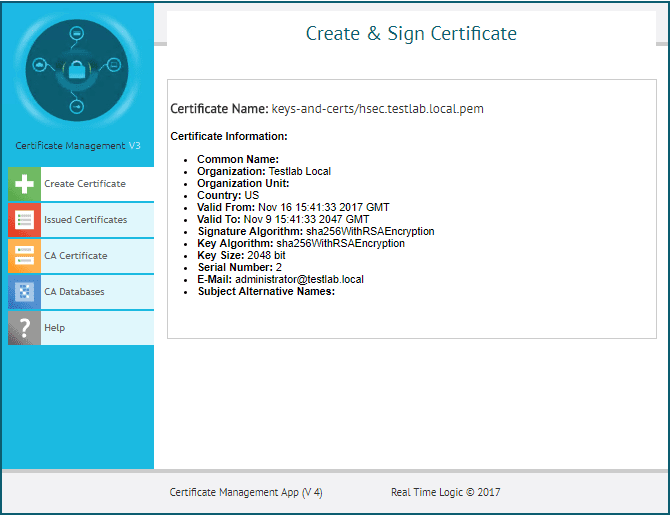Click the circular lock logo image
Viewport: 672px width, 517px height.
point(77,70)
